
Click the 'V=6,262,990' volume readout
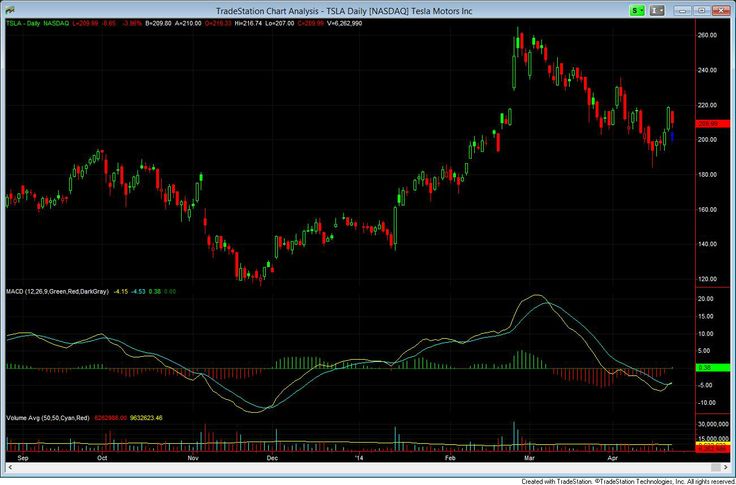(x=344, y=23)
